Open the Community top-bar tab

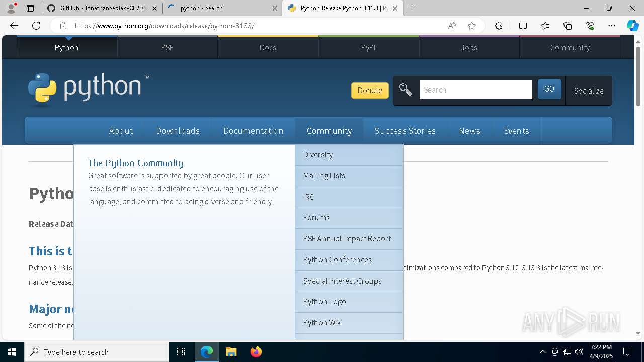pyautogui.click(x=570, y=47)
